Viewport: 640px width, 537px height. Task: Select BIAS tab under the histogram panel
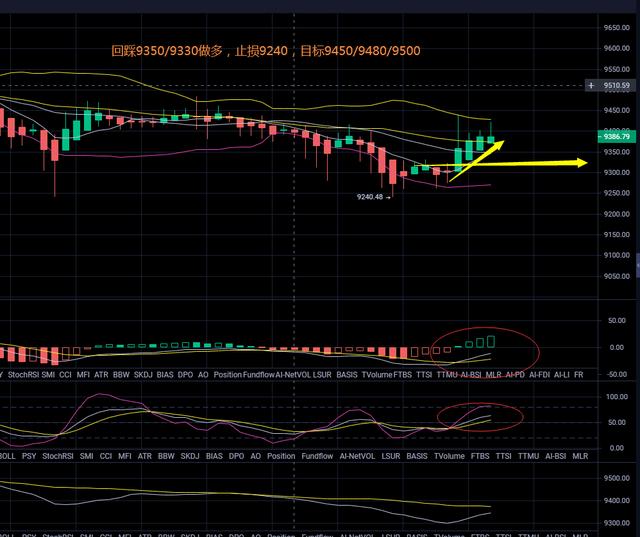(x=165, y=375)
